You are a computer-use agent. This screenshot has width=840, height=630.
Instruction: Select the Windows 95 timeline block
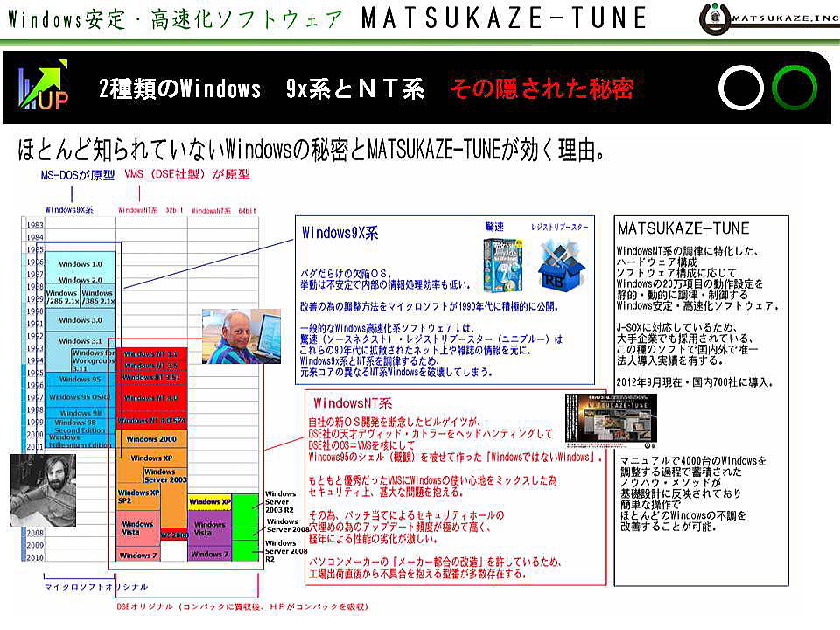click(80, 379)
